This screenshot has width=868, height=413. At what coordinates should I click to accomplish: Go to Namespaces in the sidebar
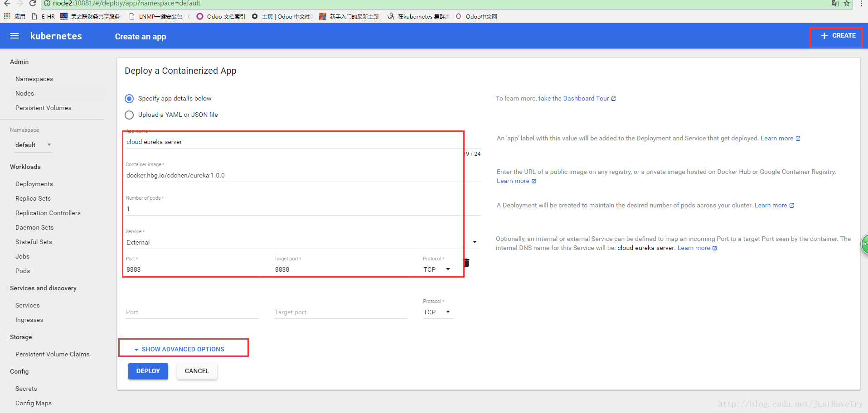[x=34, y=79]
